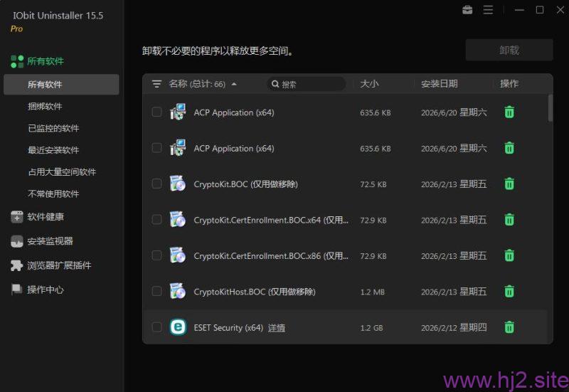Select the CryptoKitHost.BOC (仅用做移除) name
The image size is (569, 392).
click(255, 292)
